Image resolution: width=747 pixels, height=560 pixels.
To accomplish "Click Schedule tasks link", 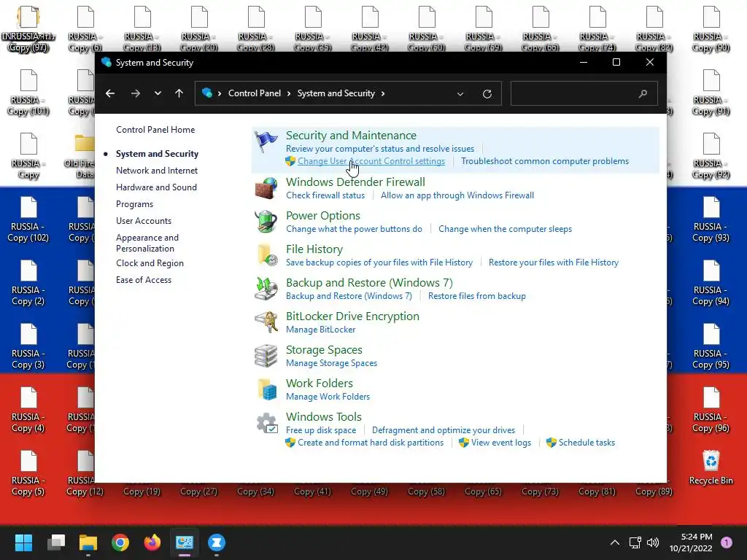I will point(587,443).
